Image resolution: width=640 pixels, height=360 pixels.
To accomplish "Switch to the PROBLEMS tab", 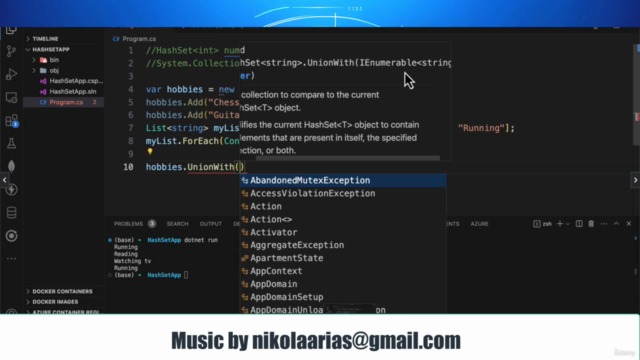I will [128, 224].
